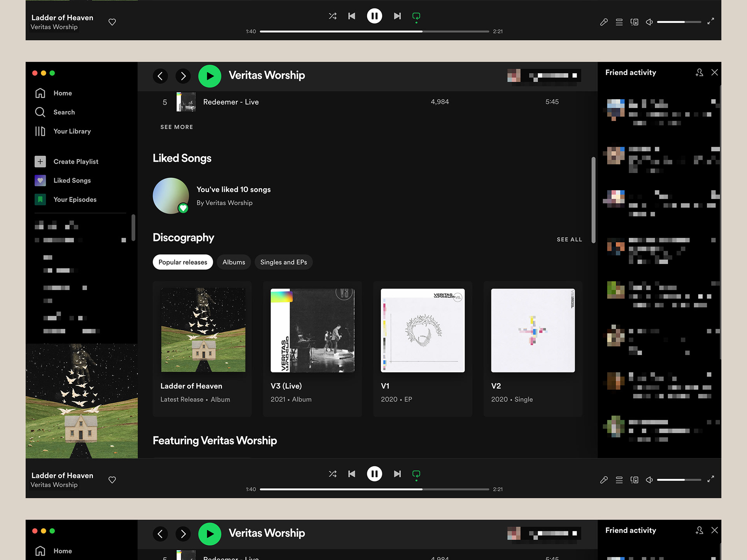Click next track in the topmost player bar
This screenshot has width=747, height=560.
pos(397,16)
